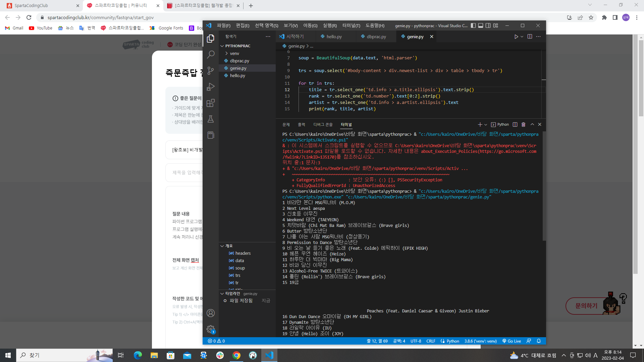Expand the venv folder
The image size is (644, 362).
coord(247,53)
